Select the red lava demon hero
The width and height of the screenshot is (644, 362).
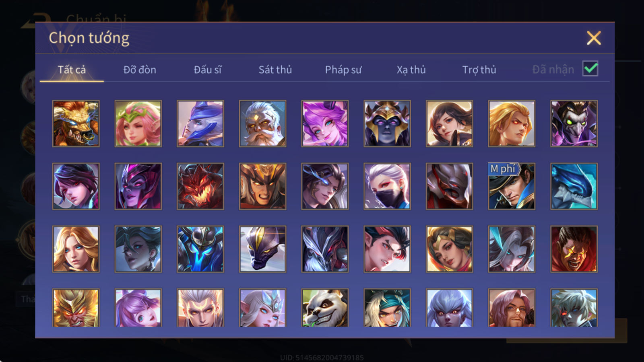[200, 186]
